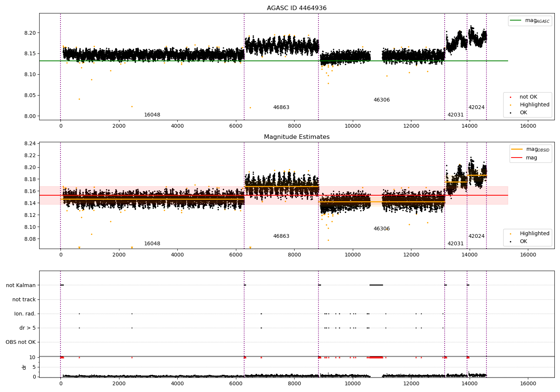Click the 8.24 y-axis tick label
The width and height of the screenshot is (560, 392).
point(30,144)
